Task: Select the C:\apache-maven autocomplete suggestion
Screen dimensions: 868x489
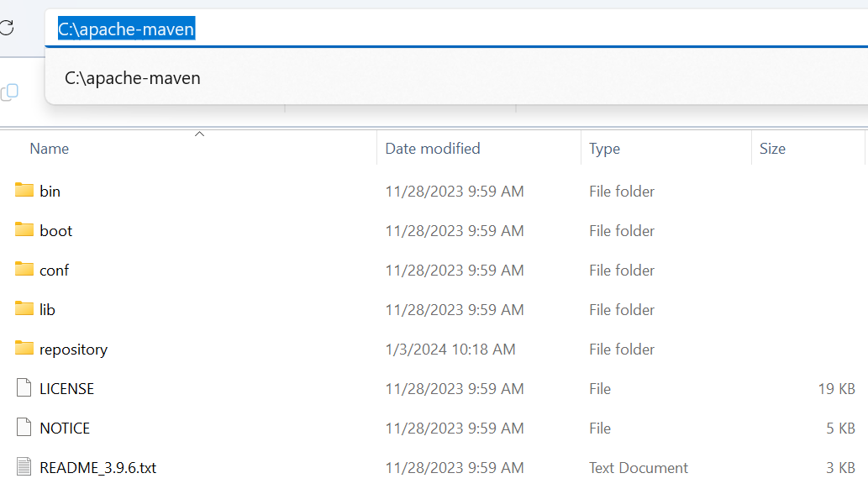Action: pos(456,78)
